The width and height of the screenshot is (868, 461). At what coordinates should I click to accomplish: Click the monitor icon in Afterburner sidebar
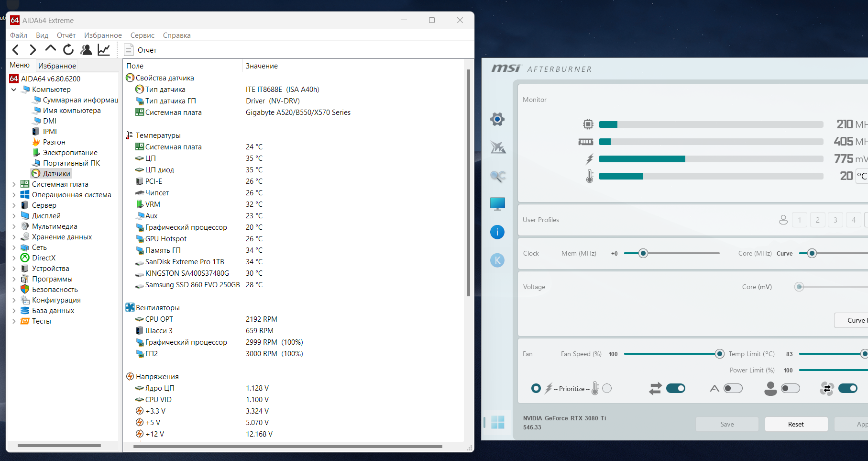click(x=497, y=204)
